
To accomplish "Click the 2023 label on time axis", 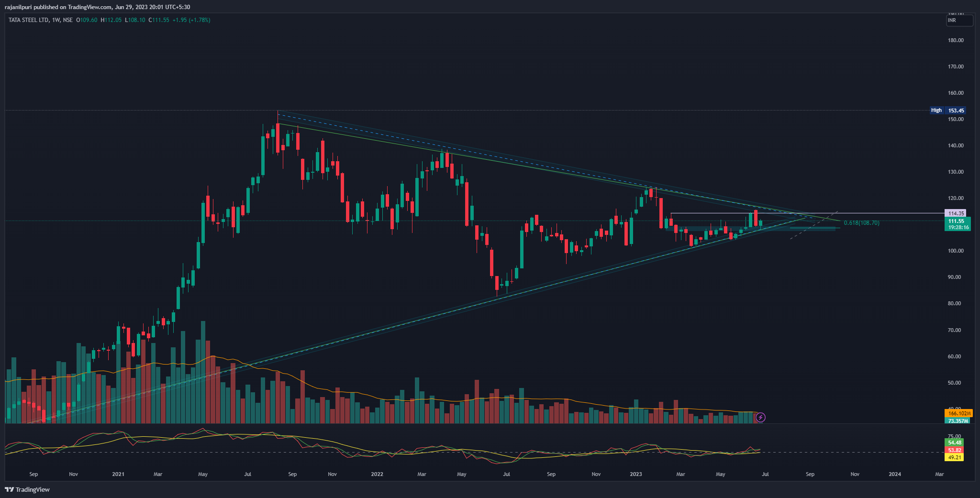I will (636, 474).
